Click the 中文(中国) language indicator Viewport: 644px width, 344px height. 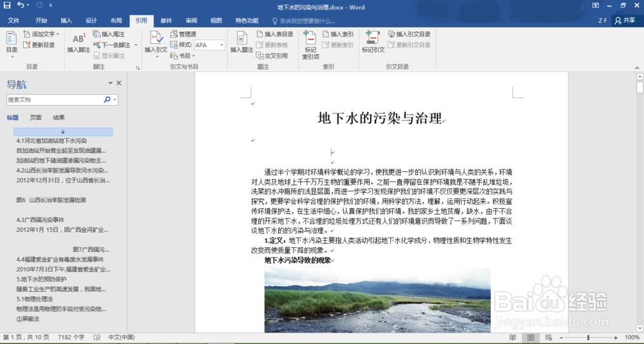tap(122, 337)
